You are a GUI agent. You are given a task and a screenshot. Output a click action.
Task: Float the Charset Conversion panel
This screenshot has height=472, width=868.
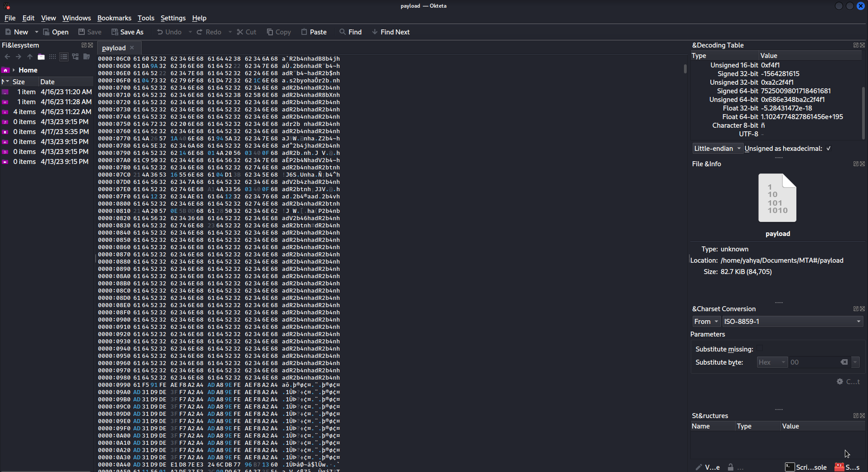pos(856,309)
